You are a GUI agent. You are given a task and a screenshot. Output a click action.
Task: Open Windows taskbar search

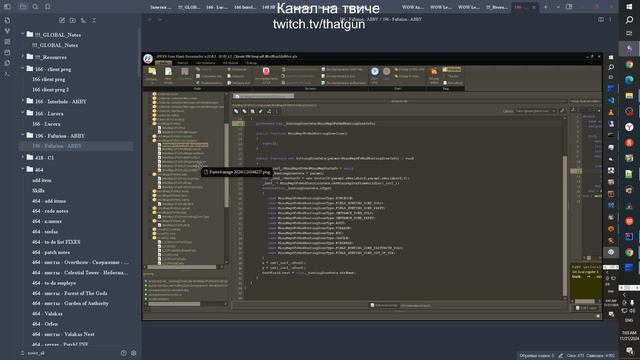click(629, 20)
